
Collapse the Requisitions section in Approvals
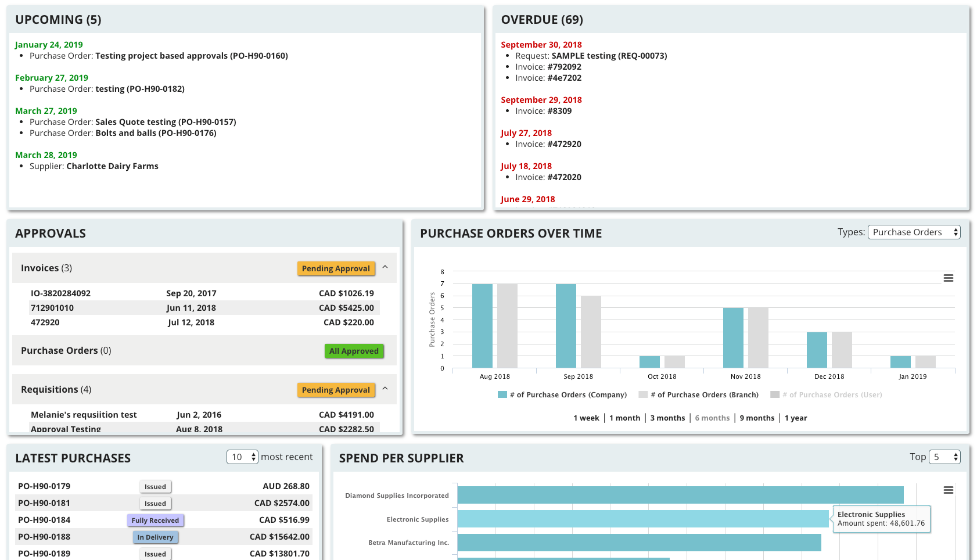(385, 389)
